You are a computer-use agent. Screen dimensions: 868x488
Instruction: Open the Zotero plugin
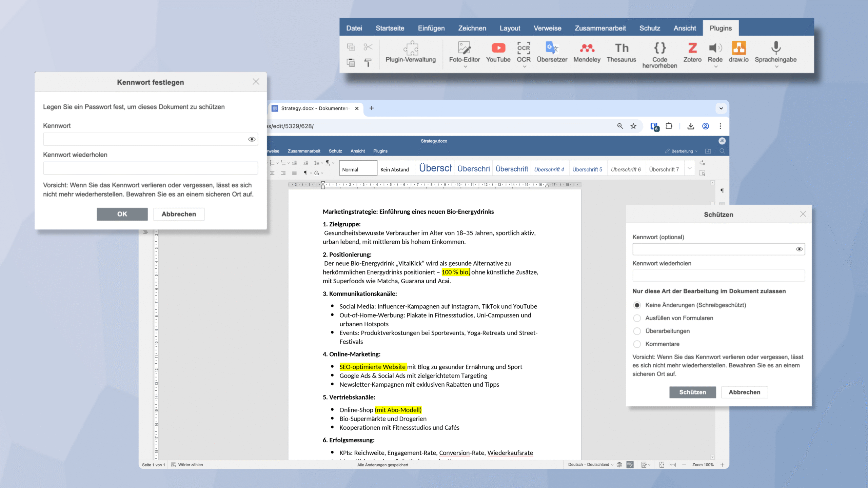pyautogui.click(x=692, y=52)
